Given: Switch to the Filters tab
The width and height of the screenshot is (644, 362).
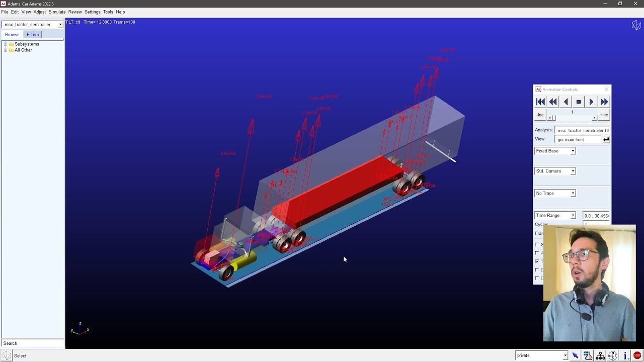Looking at the screenshot, I should [x=33, y=35].
